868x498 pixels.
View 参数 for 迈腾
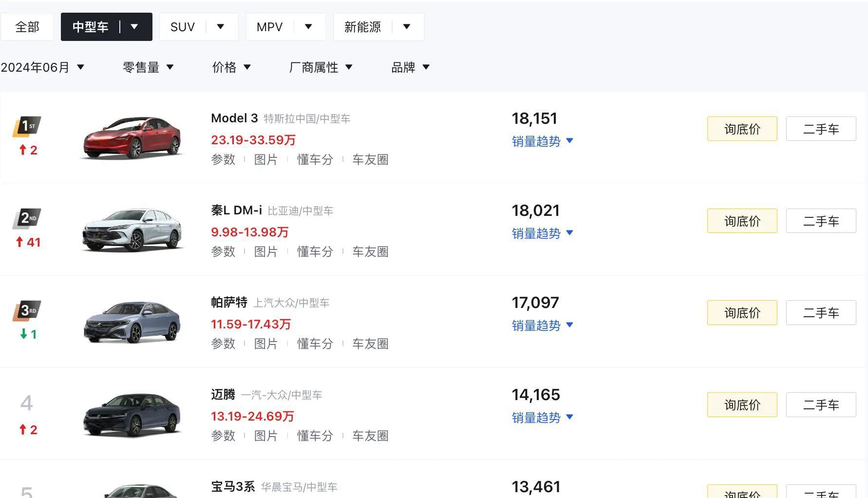[x=223, y=436]
